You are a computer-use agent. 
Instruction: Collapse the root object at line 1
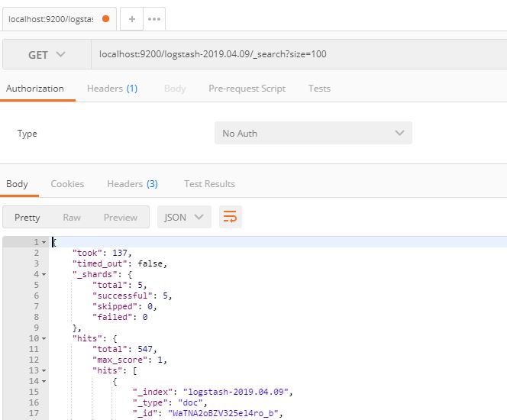pyautogui.click(x=44, y=242)
